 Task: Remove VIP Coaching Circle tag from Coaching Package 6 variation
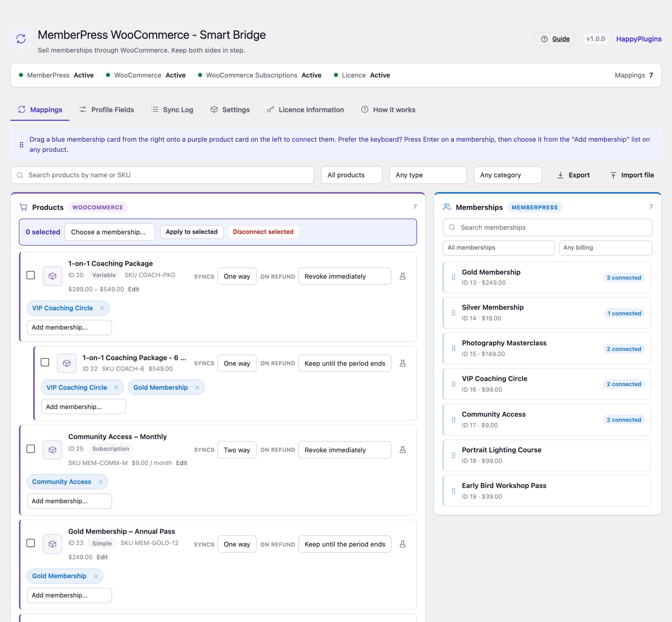point(116,387)
